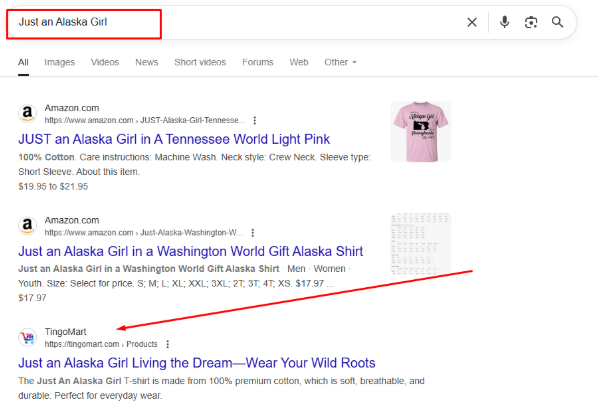The height and width of the screenshot is (411, 598).
Task: Click the Amazon.com name above Tennessee result
Action: [72, 108]
